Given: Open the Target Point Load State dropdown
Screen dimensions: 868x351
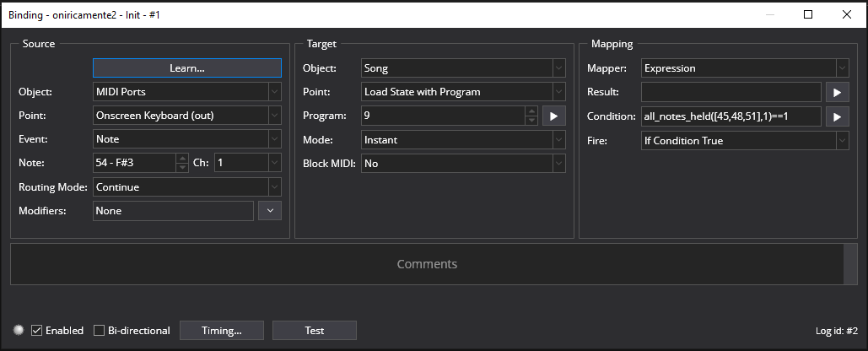Looking at the screenshot, I should coord(463,92).
